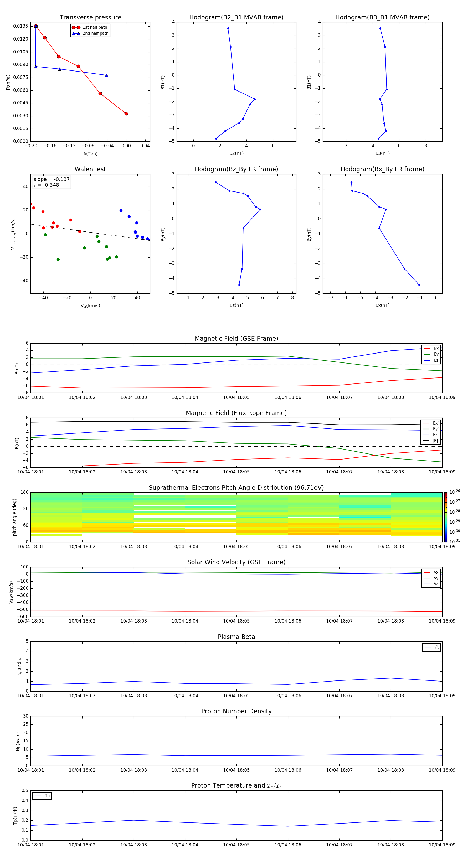Click the 'r = -0.348' annotation
473x868 pixels.
coord(47,185)
